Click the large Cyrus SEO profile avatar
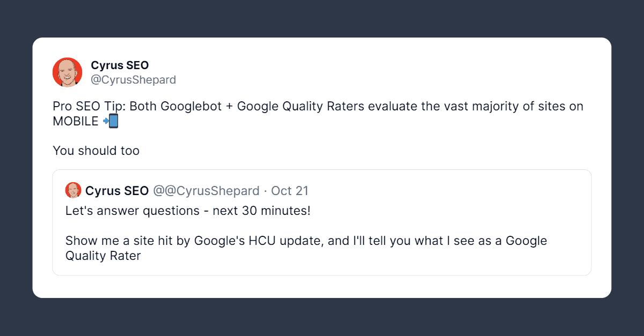Screen dimensions: 644x336 67,72
